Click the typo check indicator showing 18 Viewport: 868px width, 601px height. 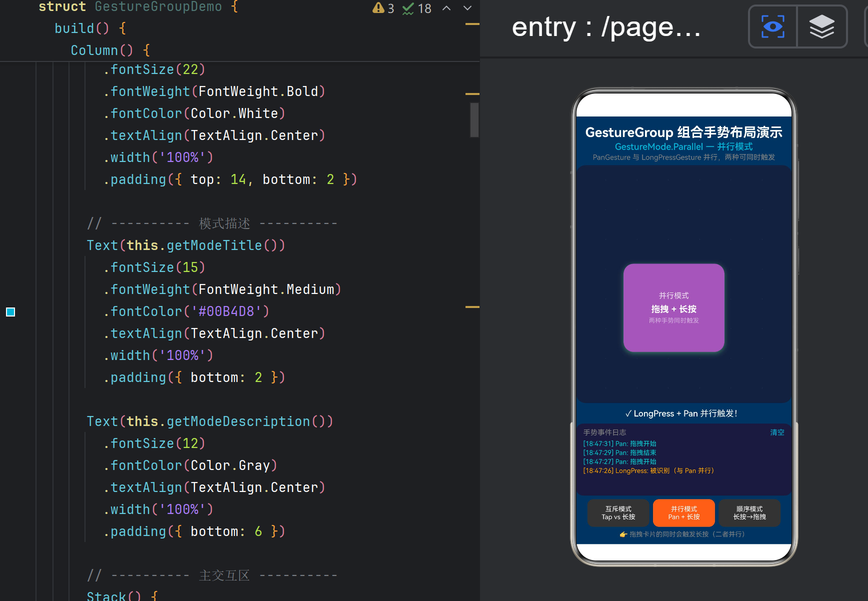[x=417, y=8]
